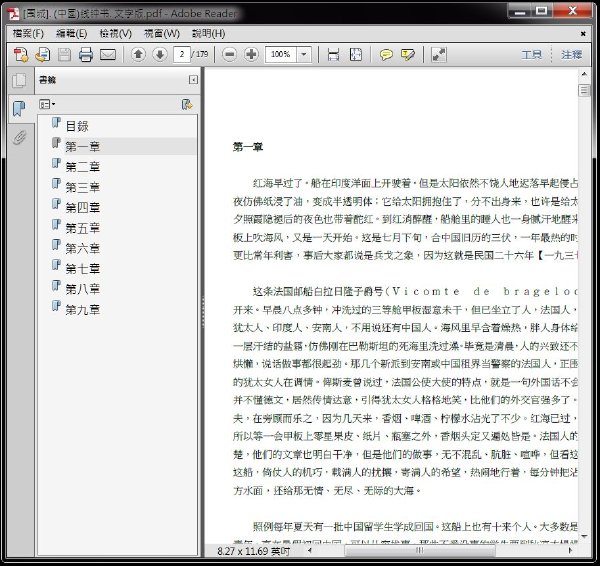Jump to 第六章 bookmark

pyautogui.click(x=83, y=248)
